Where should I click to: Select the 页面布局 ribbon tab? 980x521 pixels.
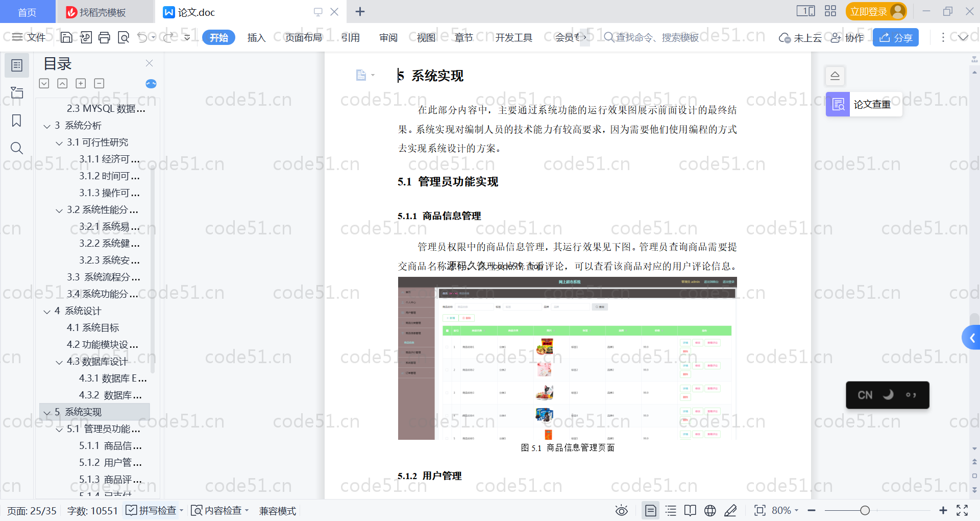[303, 37]
